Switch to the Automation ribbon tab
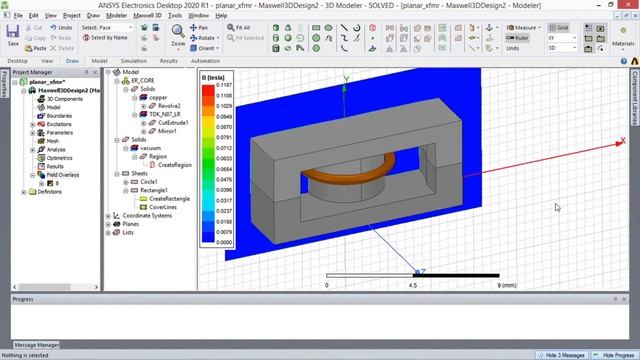The width and height of the screenshot is (640, 360). (x=205, y=61)
